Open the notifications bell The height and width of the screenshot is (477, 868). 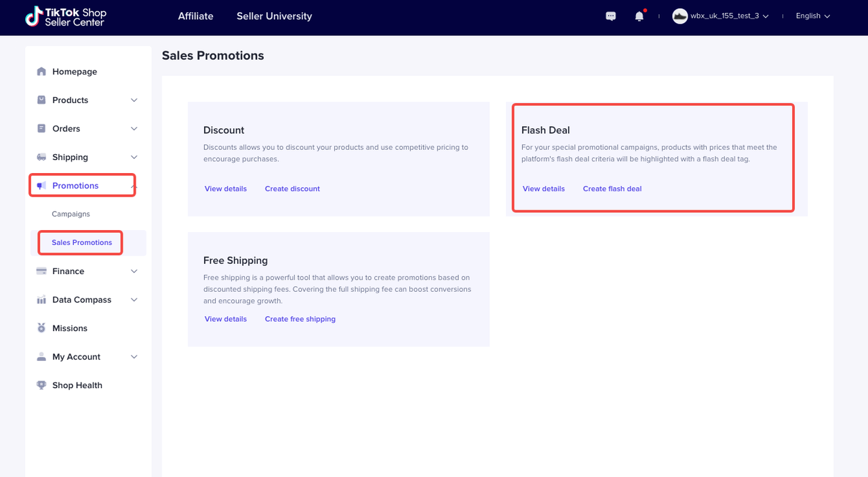[639, 16]
